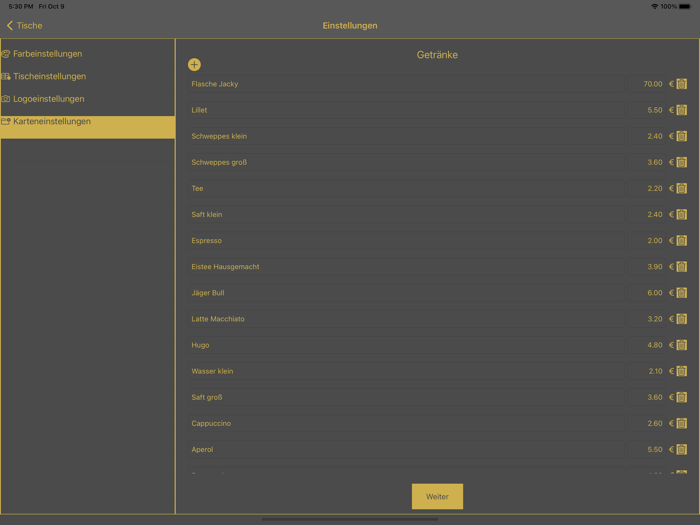The height and width of the screenshot is (525, 700).
Task: Edit the Eistee Hausgemacht name field
Action: click(406, 267)
